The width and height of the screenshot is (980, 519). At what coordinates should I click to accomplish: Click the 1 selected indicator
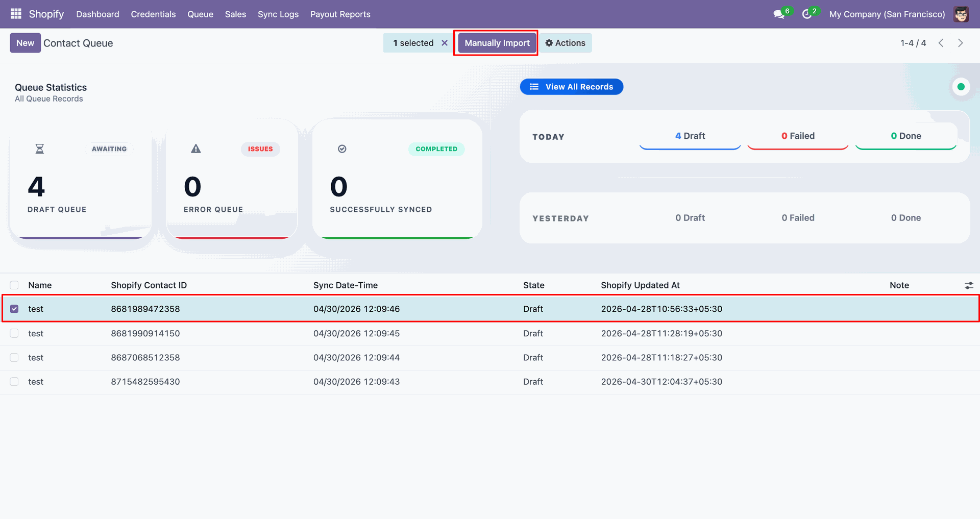point(413,43)
